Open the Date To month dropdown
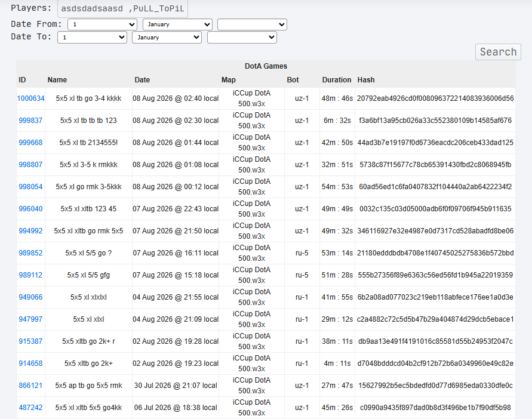 pyautogui.click(x=167, y=38)
